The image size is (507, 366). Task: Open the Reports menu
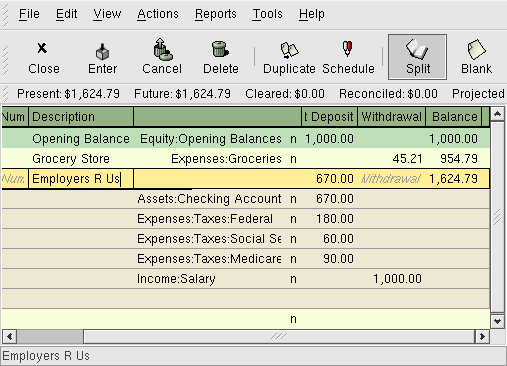(x=216, y=14)
